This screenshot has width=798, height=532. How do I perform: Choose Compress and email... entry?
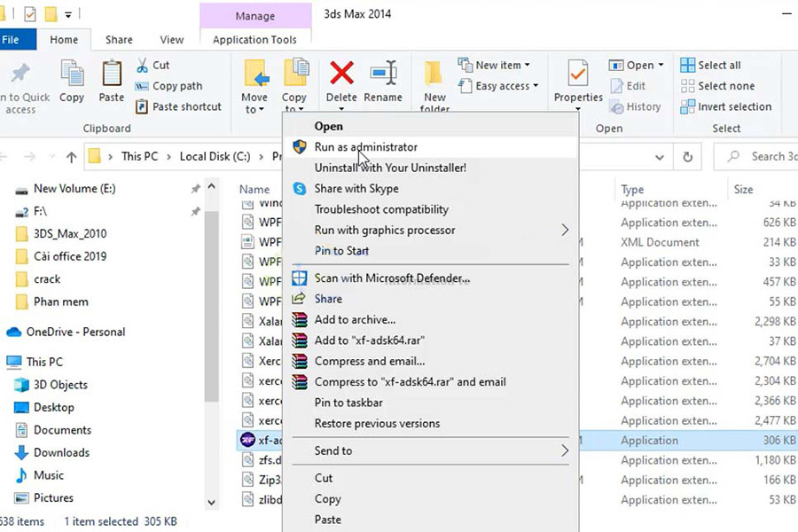point(431,361)
